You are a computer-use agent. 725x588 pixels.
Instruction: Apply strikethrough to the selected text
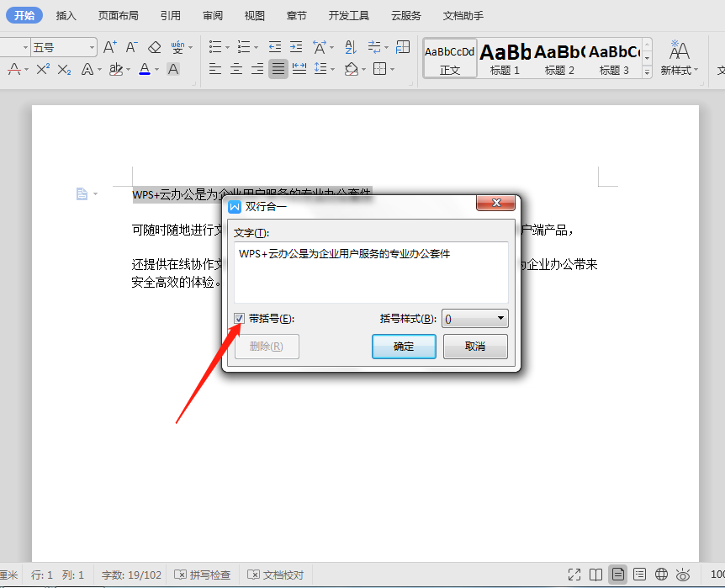click(14, 69)
